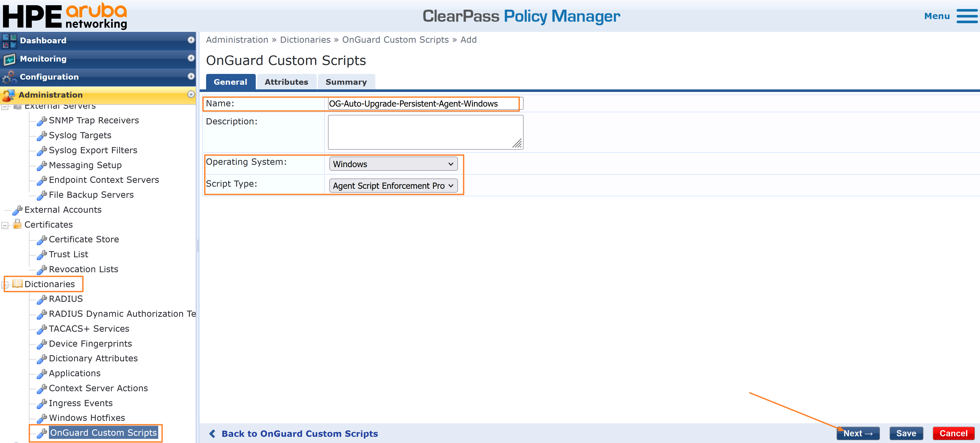The image size is (980, 443).
Task: Click the Save button
Action: (x=906, y=433)
